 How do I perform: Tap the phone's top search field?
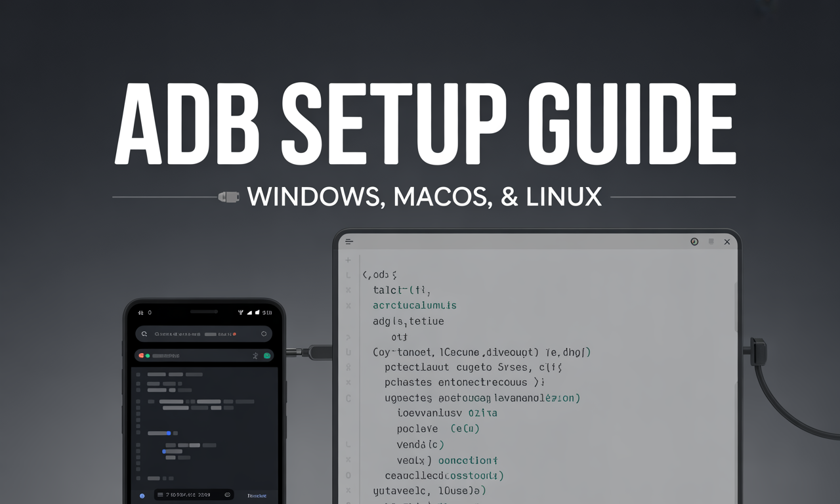pyautogui.click(x=204, y=334)
